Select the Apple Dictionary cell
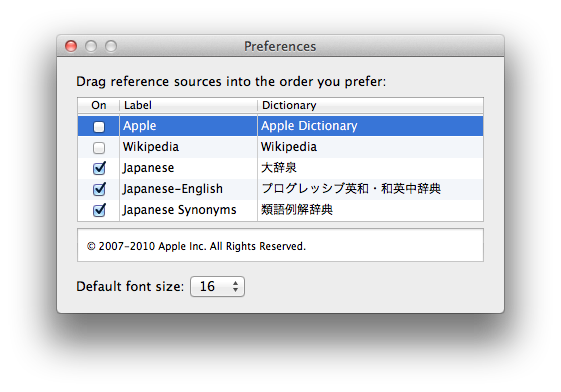 point(370,126)
